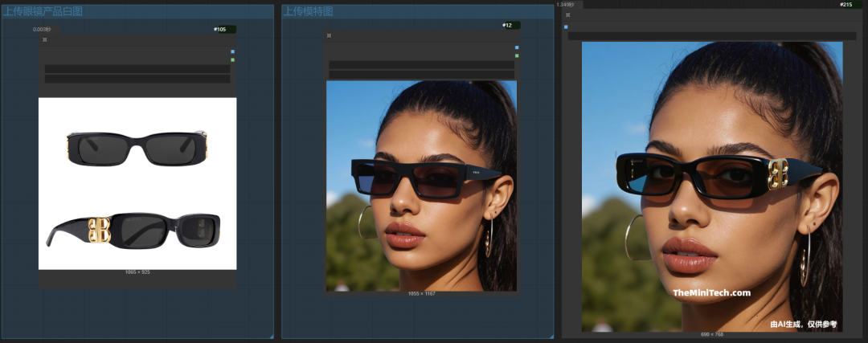Screen dimensions: 868x343
Task: Click the #12 node ID badge
Action: (508, 25)
